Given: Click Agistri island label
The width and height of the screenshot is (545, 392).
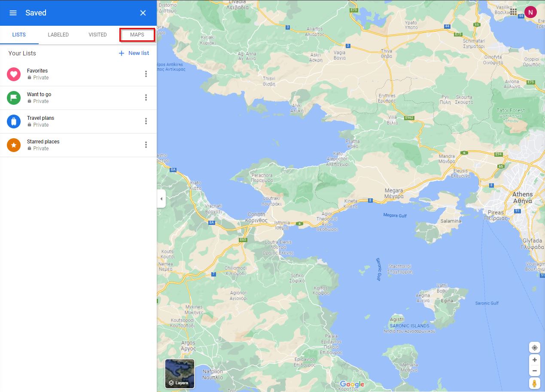Looking at the screenshot, I should pos(397,319).
